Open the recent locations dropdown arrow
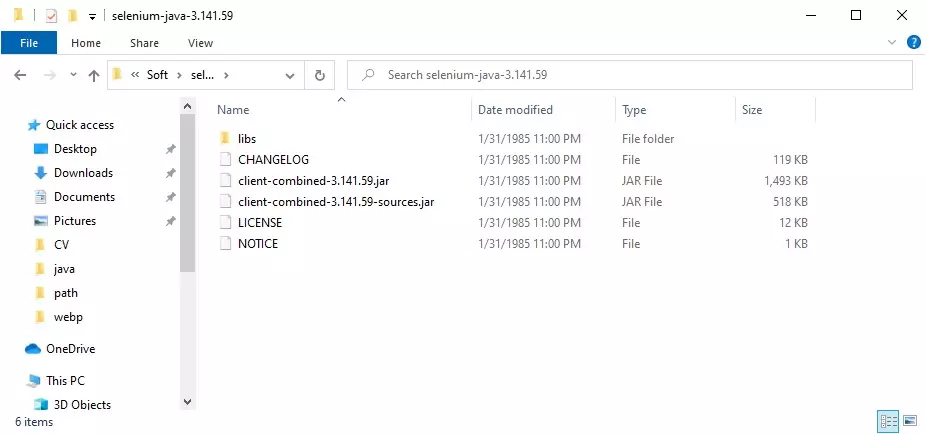Viewport: 926px width, 434px height. [x=73, y=75]
